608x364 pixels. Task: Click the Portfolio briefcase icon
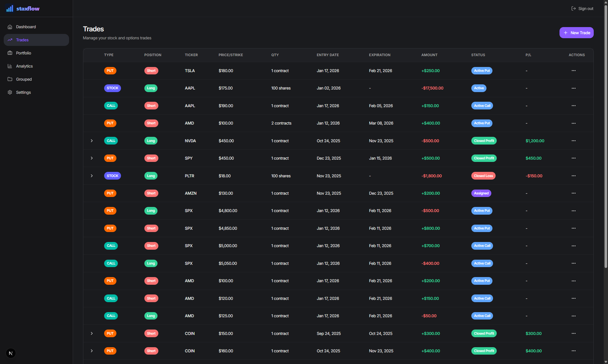point(10,53)
